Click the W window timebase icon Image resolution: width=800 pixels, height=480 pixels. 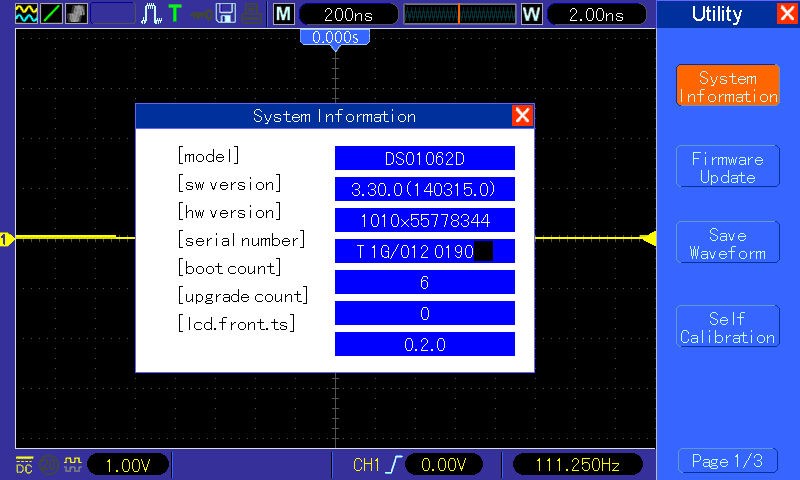tap(532, 14)
